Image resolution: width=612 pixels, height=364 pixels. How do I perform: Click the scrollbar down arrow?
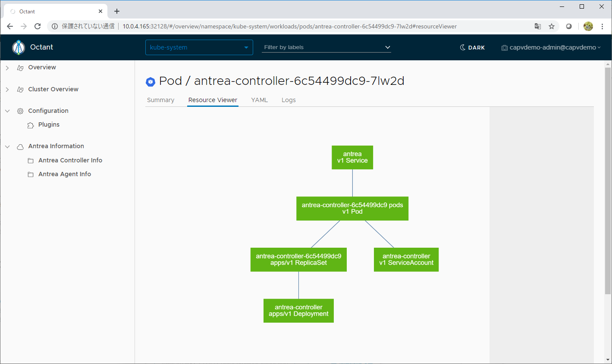tap(608, 360)
